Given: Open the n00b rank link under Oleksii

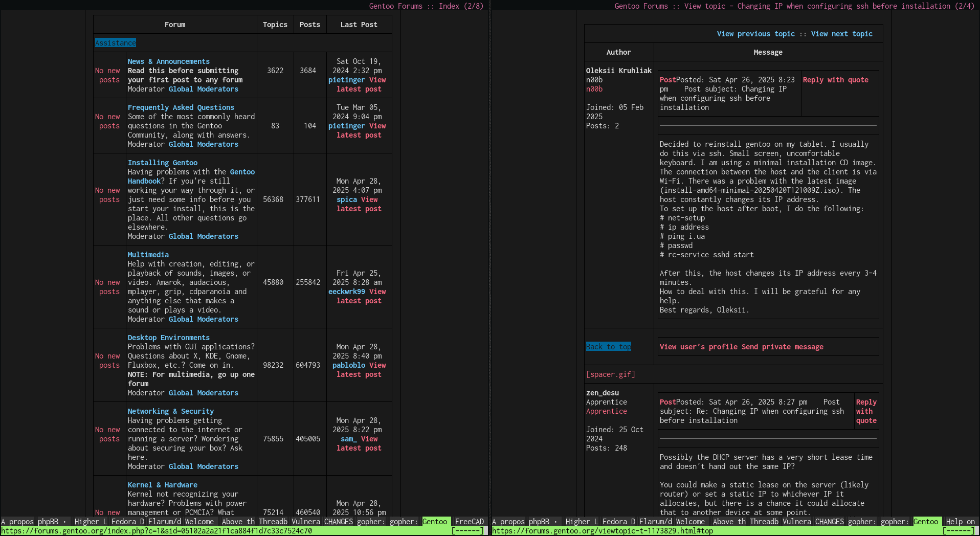Looking at the screenshot, I should pos(594,89).
